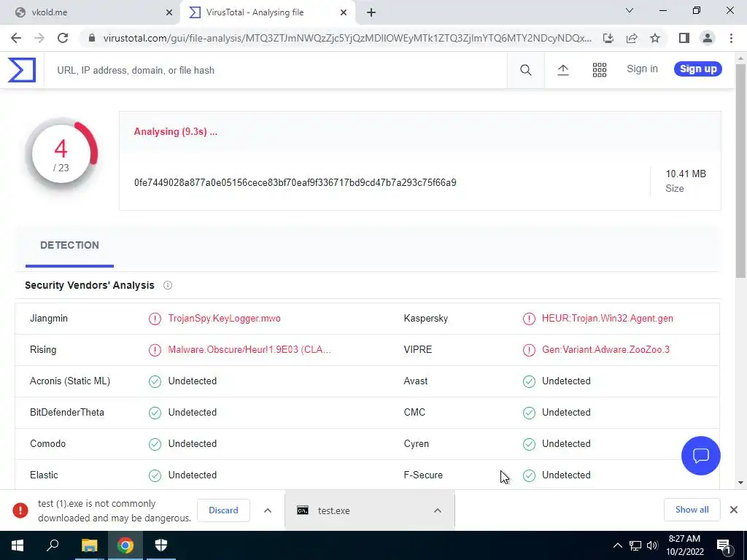Click the Sign up button

tap(698, 69)
